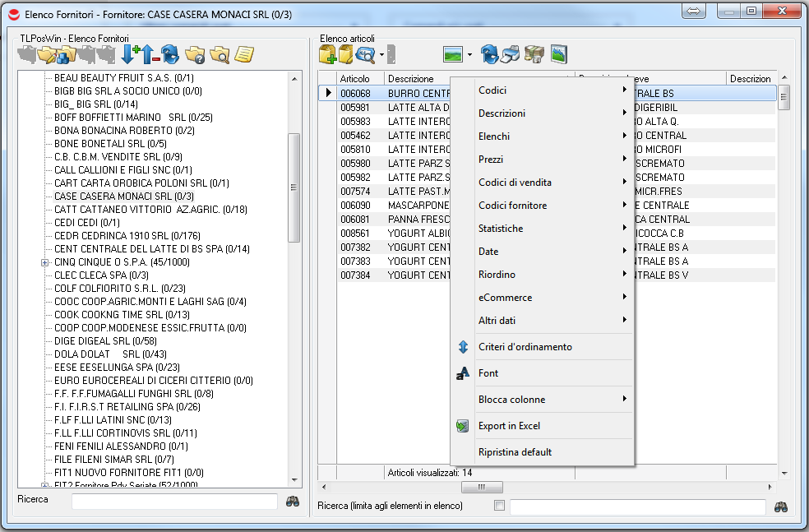
Task: Open the yellow notes icon
Action: pos(243,55)
